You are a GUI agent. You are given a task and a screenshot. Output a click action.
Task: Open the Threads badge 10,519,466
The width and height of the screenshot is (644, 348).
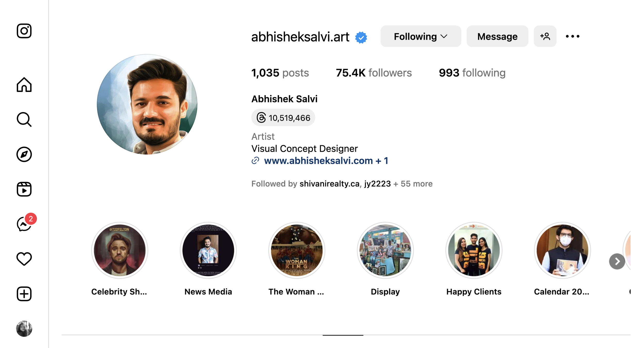point(283,118)
